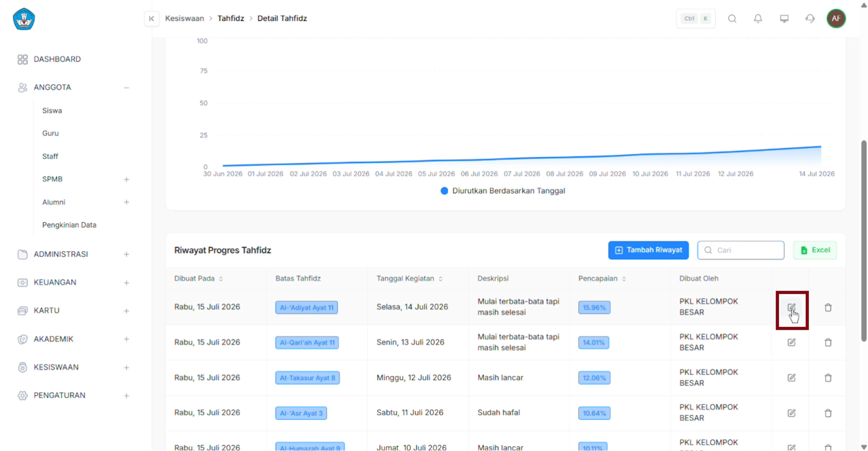Click the 14.01% achievement badge

point(593,342)
